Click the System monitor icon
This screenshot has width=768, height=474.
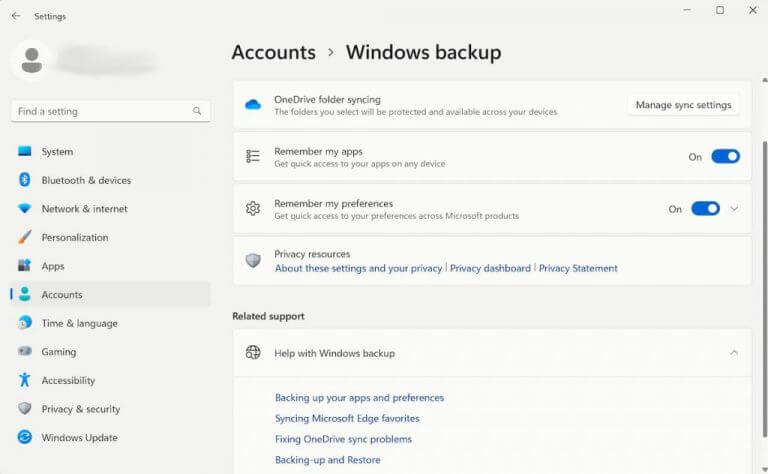coord(24,151)
